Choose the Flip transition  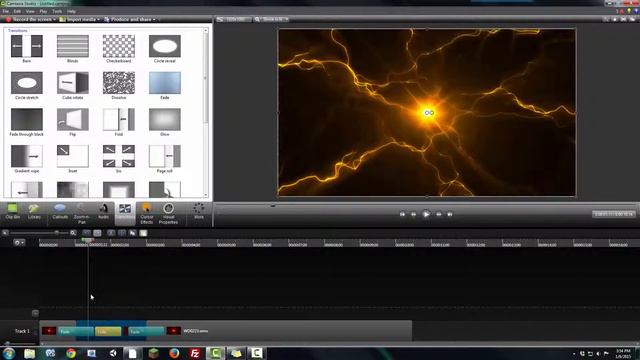pos(73,120)
